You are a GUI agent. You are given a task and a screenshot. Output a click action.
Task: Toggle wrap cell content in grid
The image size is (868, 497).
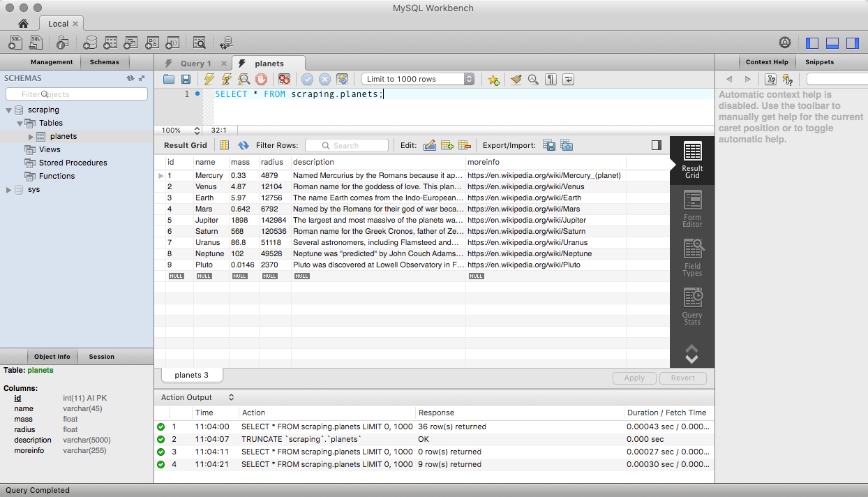point(225,145)
